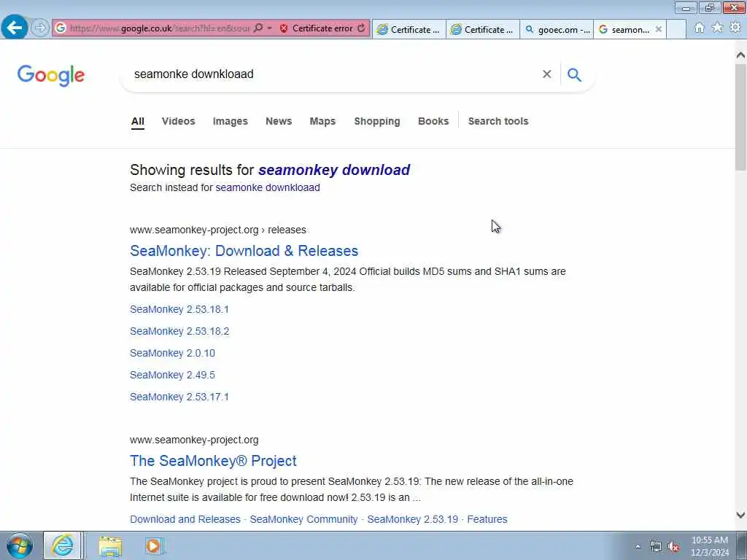Open the address bar dropdown arrow
Screen dimensions: 747x560
pyautogui.click(x=269, y=28)
